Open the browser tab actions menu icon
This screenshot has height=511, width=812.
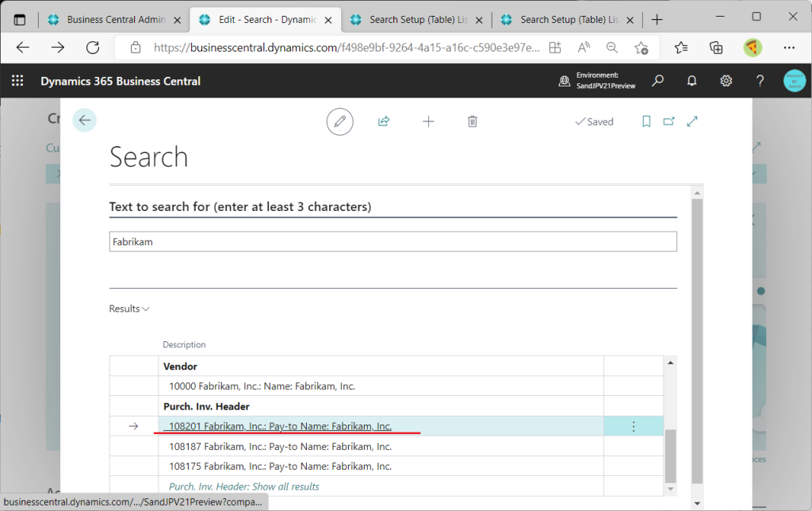[x=20, y=20]
